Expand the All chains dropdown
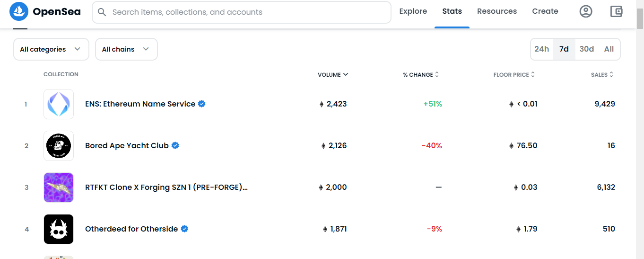The image size is (644, 259). point(126,49)
